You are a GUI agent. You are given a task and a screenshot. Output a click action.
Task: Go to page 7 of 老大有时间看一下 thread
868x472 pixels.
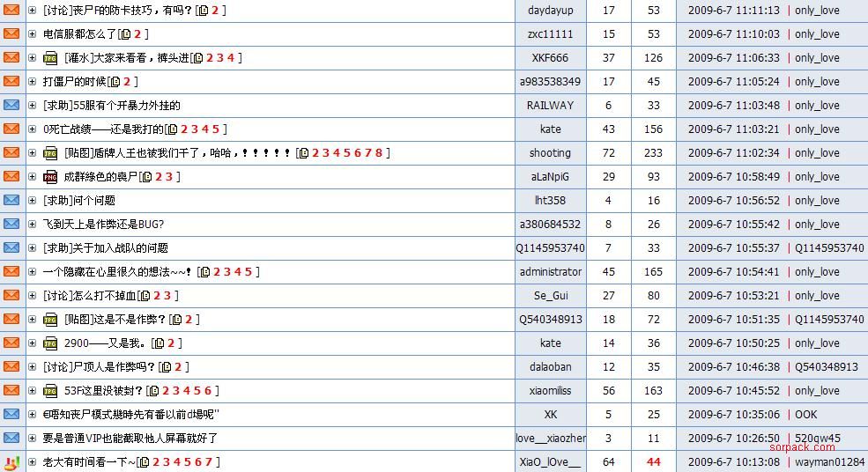[x=209, y=462]
